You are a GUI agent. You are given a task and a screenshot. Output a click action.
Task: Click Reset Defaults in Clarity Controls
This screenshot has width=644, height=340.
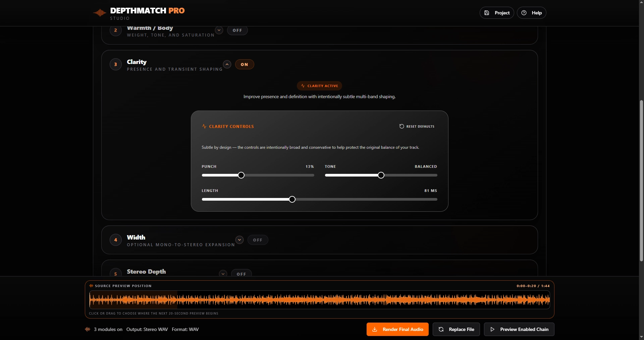pos(417,126)
